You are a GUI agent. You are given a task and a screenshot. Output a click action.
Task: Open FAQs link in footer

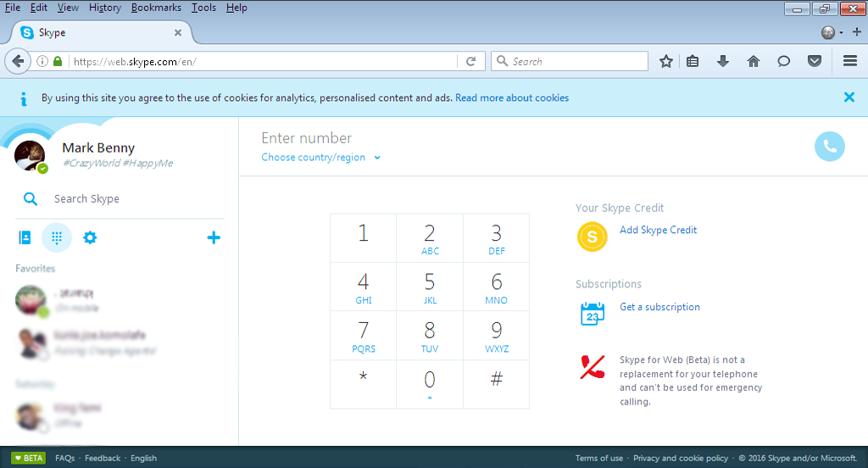click(x=64, y=458)
